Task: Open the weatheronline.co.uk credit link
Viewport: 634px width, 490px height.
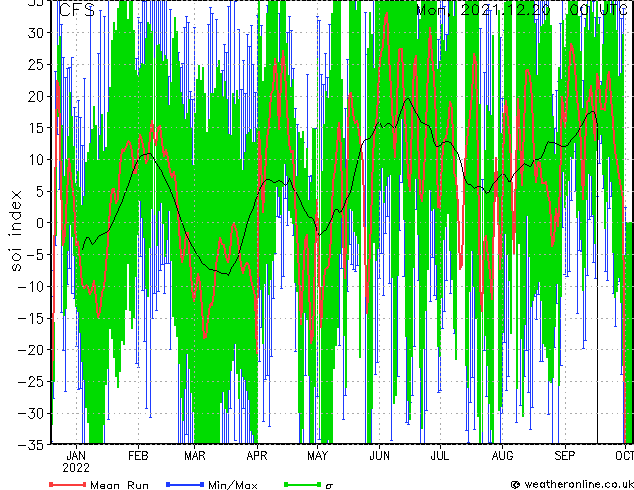Action: click(x=572, y=484)
